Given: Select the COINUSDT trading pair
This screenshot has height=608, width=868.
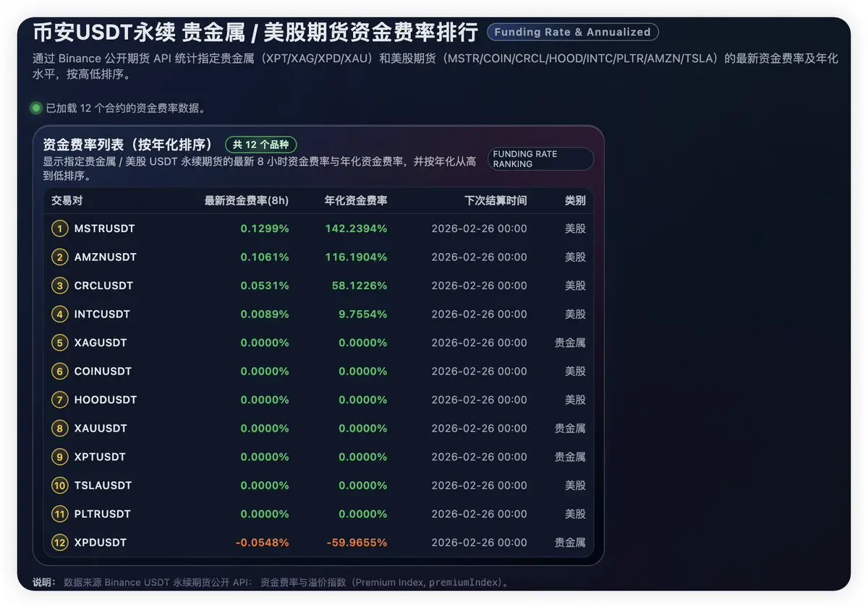Looking at the screenshot, I should click(x=103, y=372).
